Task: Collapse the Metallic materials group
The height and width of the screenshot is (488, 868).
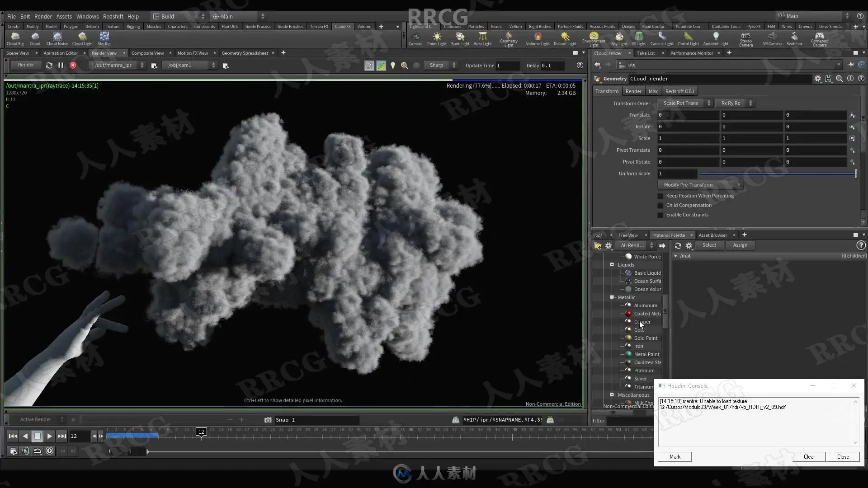Action: (612, 297)
